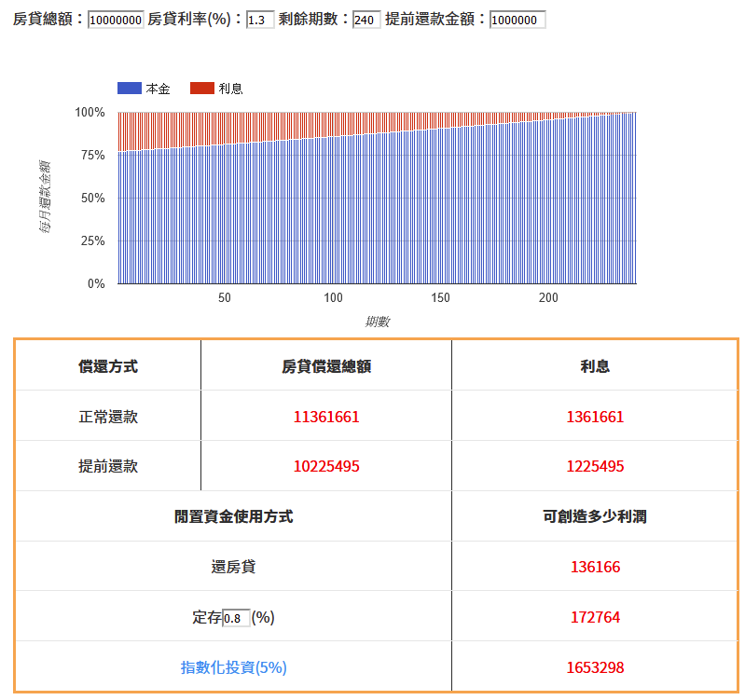
Task: Click the 期數 x-axis title below chart
Action: 378,322
